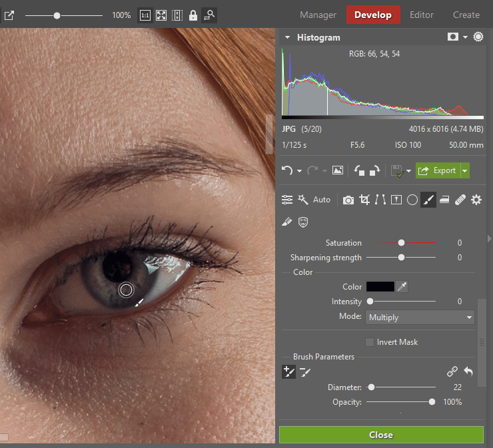Rotate the image right
Screen dimensions: 493x448
click(375, 170)
